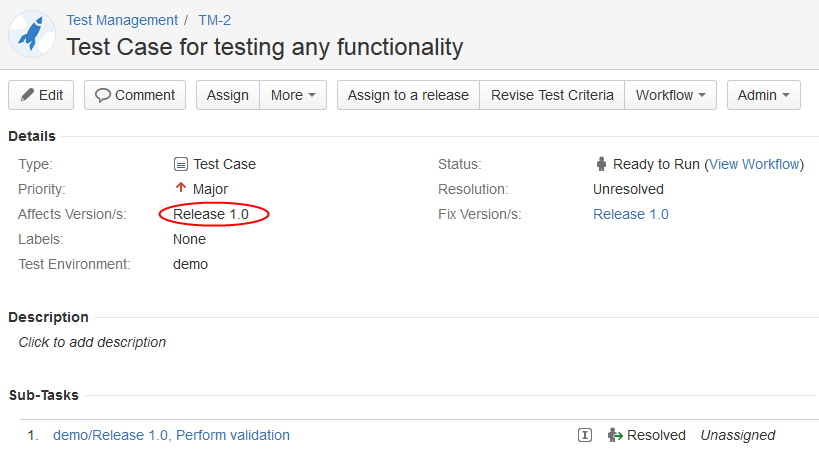
Task: Click the Assign button
Action: click(228, 95)
